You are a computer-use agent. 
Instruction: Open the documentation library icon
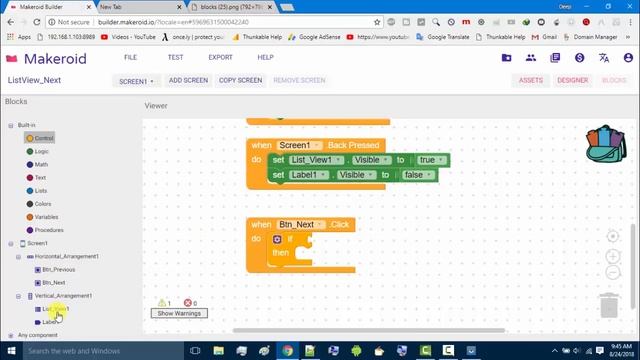[x=555, y=58]
